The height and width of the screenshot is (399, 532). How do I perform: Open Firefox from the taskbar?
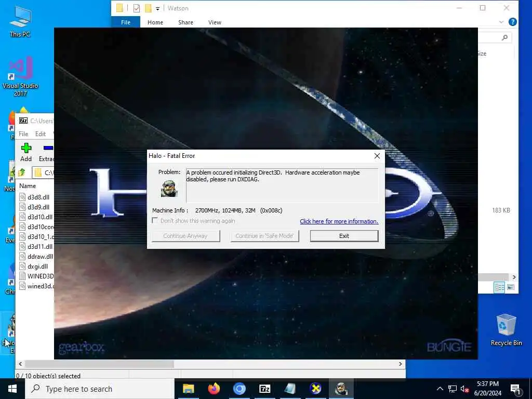(214, 389)
